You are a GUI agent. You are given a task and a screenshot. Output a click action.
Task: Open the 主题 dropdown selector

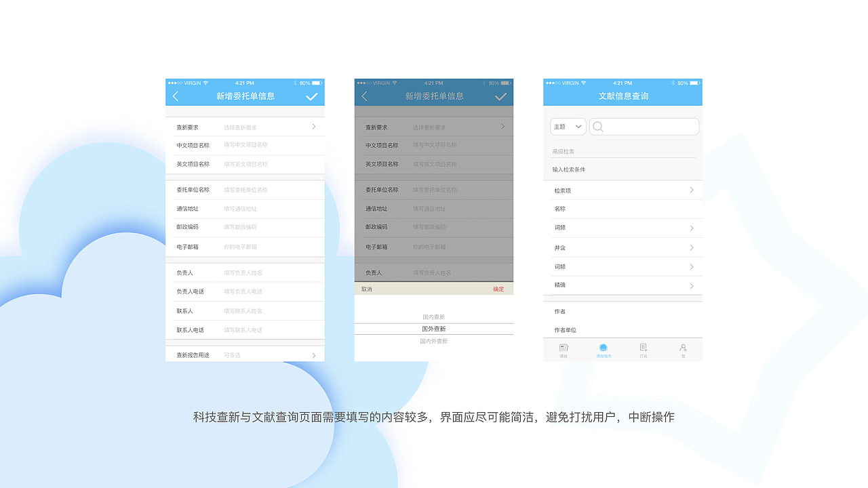pyautogui.click(x=568, y=127)
